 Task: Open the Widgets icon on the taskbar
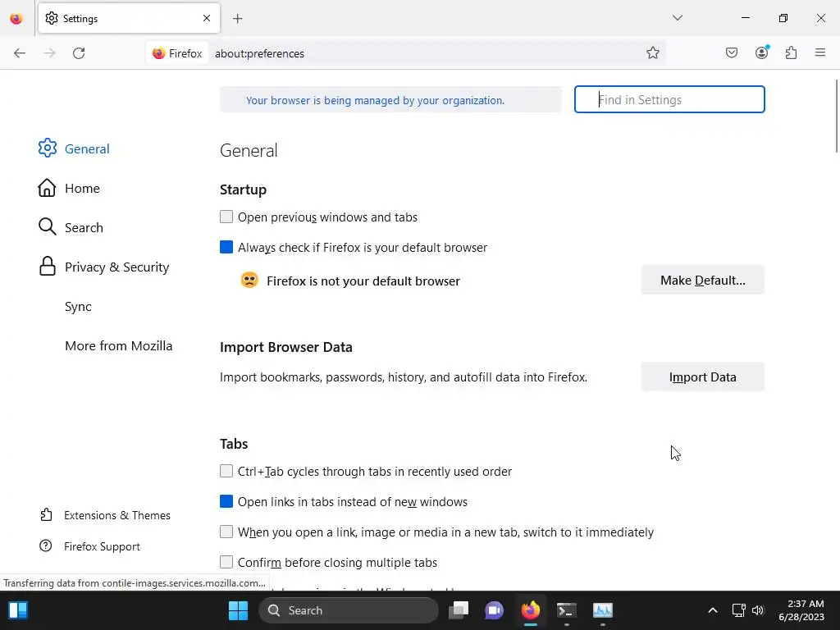click(x=18, y=610)
